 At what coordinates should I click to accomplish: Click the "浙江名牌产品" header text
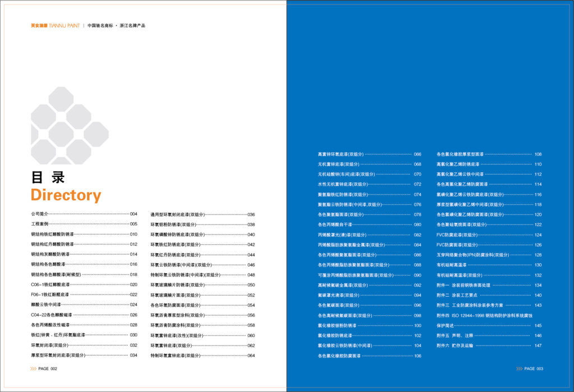coord(132,26)
